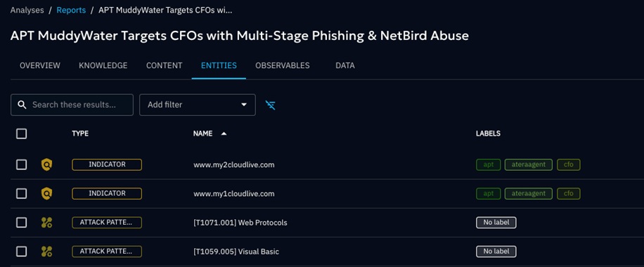Click the clear filters icon

[x=270, y=105]
